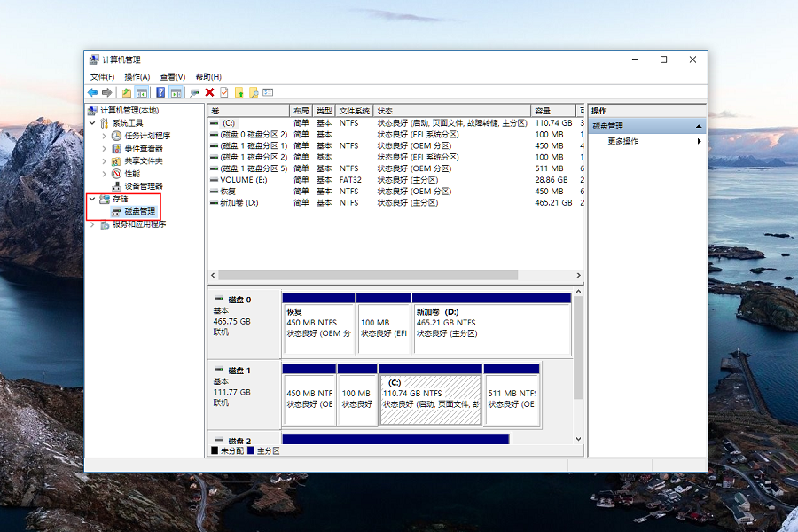Click the drive icon beside VOLUME (E:) row
This screenshot has height=532, width=798.
pos(215,180)
